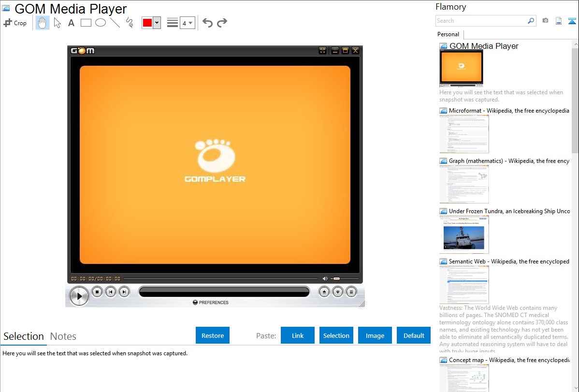
Task: Click the page document icon beside the camera
Action: 559,21
